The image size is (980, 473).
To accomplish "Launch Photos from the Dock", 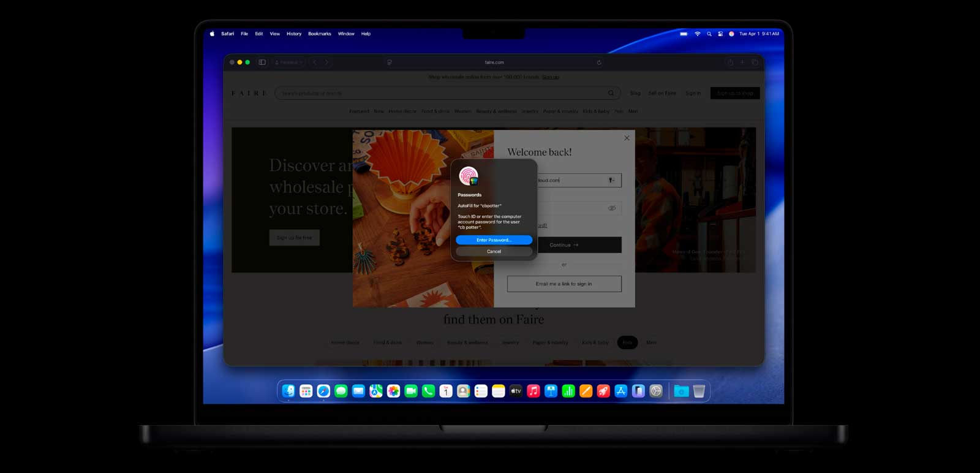I will point(394,391).
